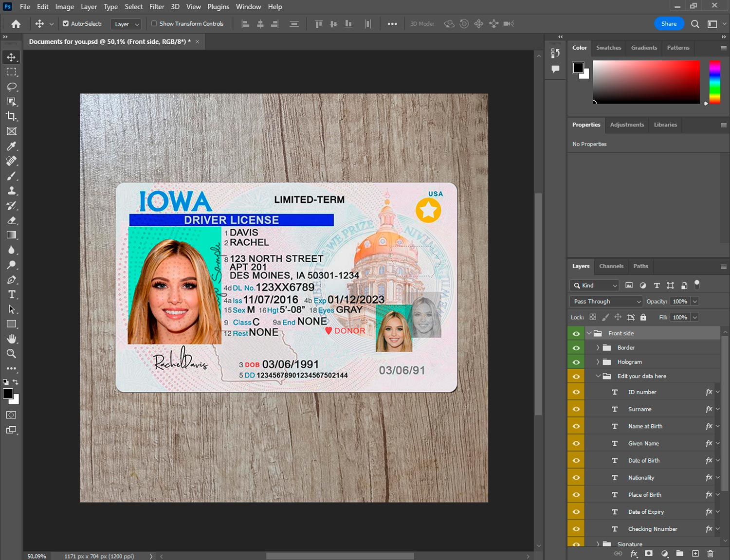
Task: Open the Filter menu
Action: (x=157, y=7)
